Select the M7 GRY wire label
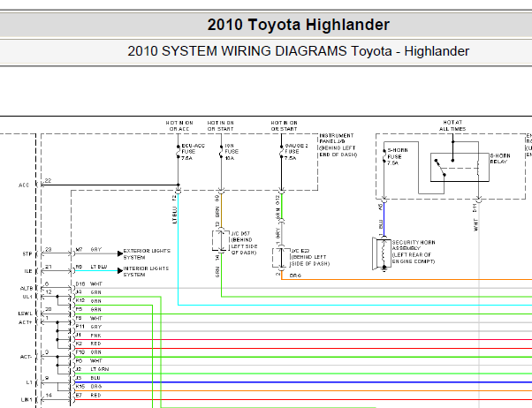The height and width of the screenshot is (408, 532). tap(88, 250)
